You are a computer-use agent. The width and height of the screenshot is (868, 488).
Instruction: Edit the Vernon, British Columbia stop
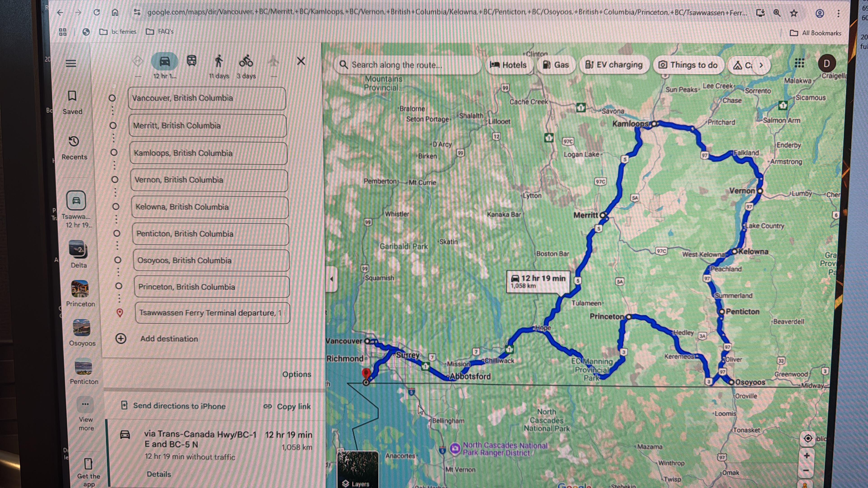click(x=209, y=180)
